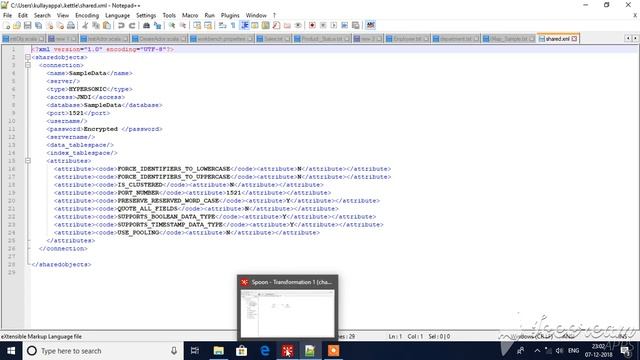Open the user defined language icon
The height and width of the screenshot is (360, 640).
pyautogui.click(x=255, y=25)
